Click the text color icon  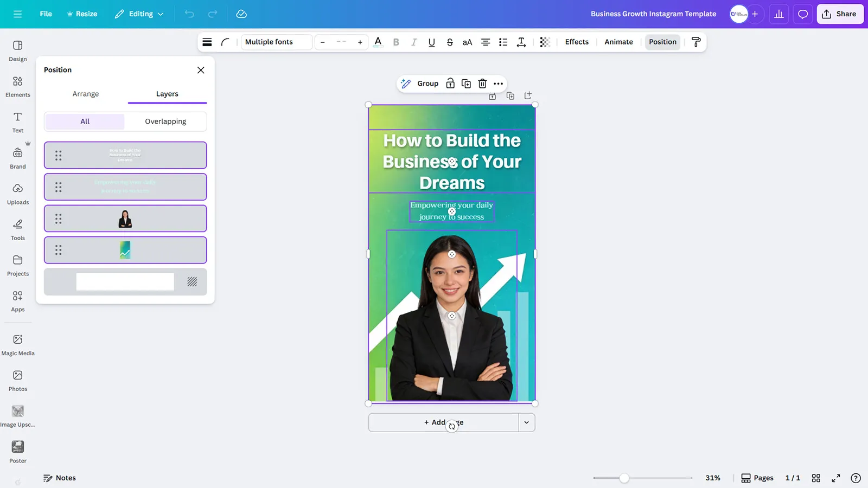[378, 42]
